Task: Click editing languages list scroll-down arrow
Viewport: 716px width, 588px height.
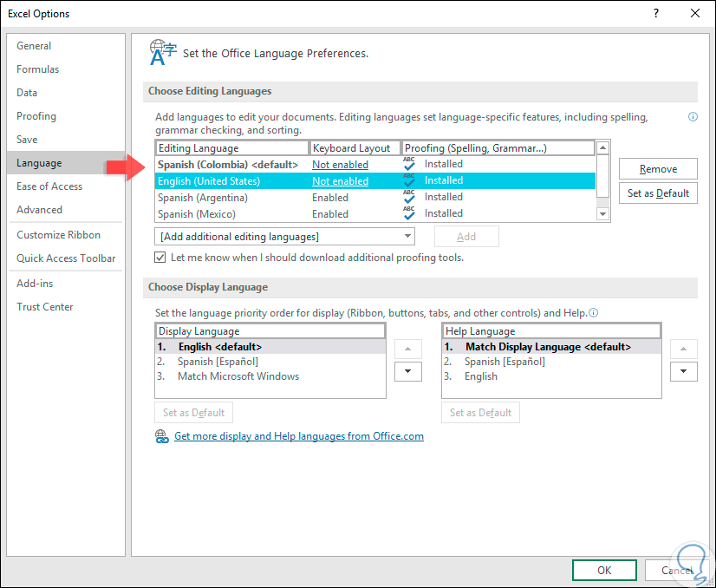Action: [602, 214]
